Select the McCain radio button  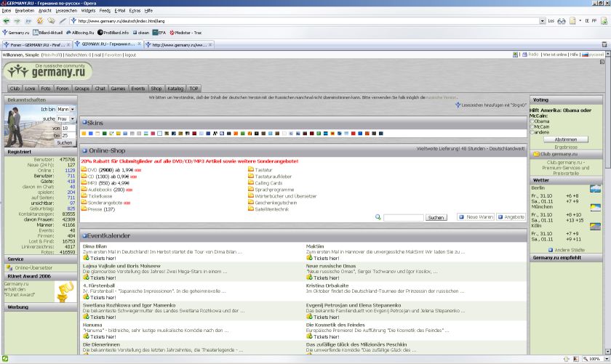click(532, 127)
